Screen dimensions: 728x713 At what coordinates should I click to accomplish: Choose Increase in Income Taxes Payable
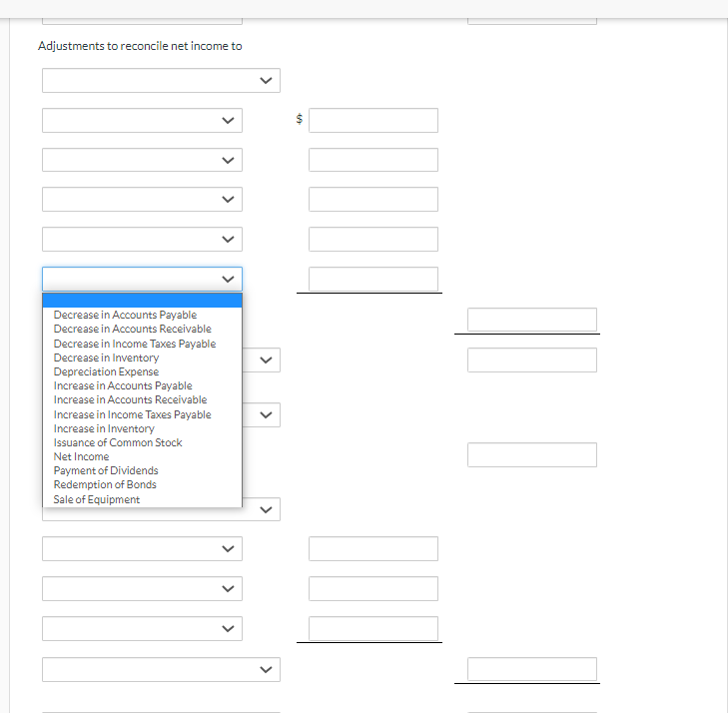pos(142,414)
